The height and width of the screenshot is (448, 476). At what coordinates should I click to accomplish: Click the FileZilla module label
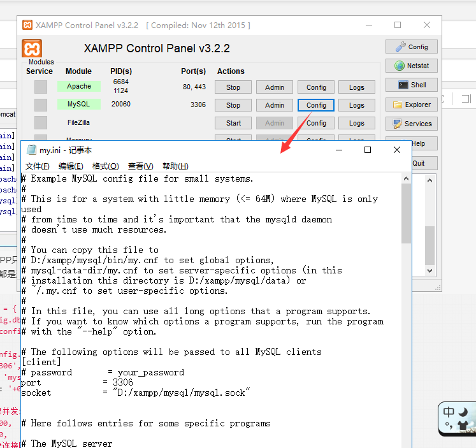pos(78,122)
